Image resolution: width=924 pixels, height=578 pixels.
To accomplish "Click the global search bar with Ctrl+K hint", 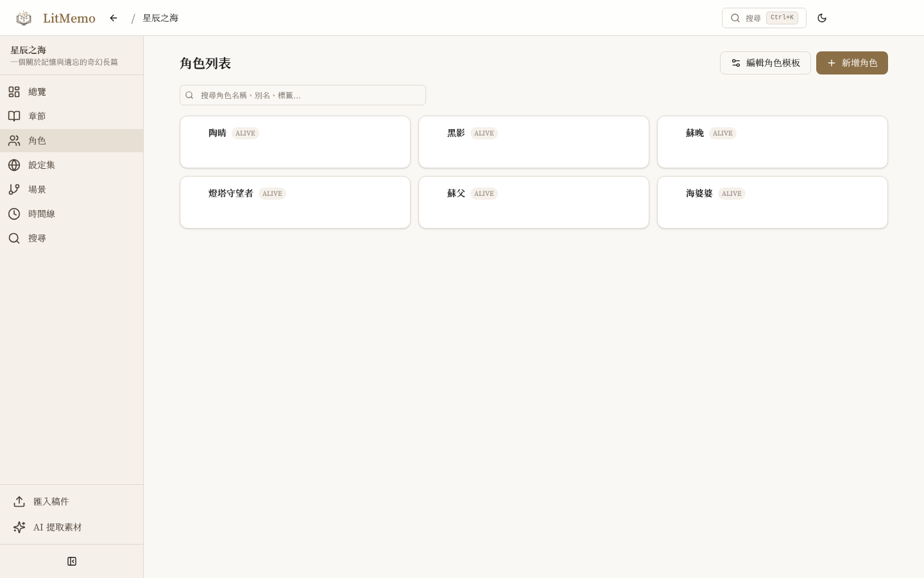I will tap(764, 18).
